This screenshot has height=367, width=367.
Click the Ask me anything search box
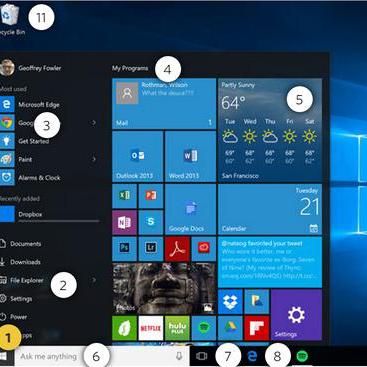102,356
